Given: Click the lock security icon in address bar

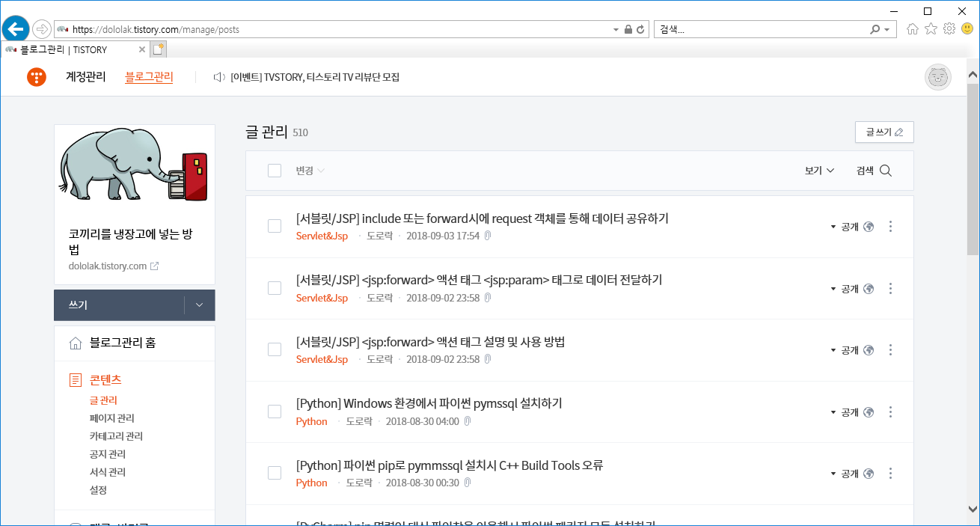Looking at the screenshot, I should 628,29.
